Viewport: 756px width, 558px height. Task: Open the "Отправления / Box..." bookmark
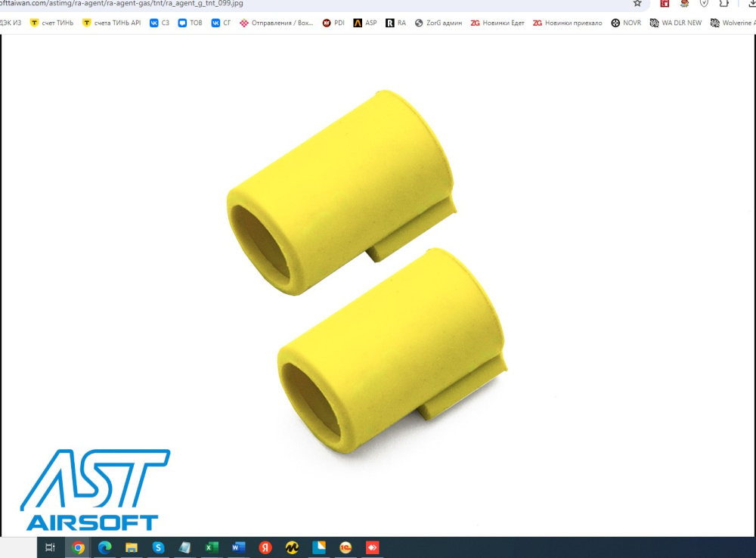coord(276,23)
